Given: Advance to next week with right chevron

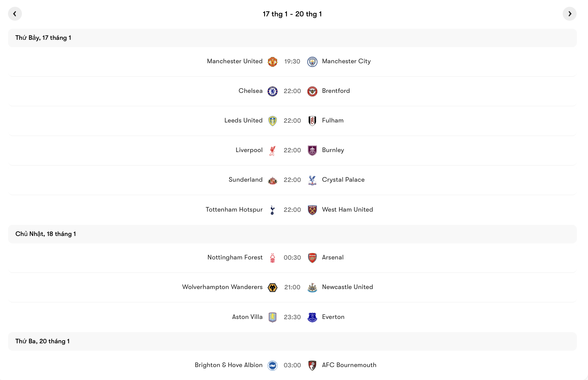Looking at the screenshot, I should [570, 14].
